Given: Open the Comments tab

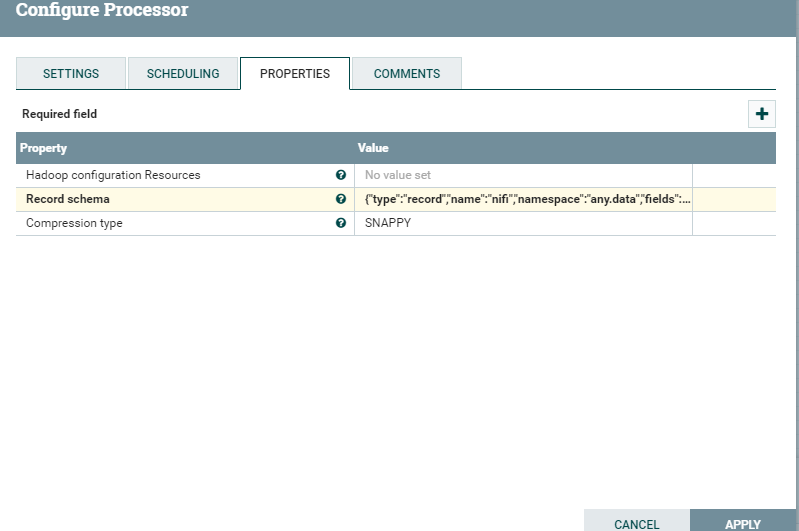Looking at the screenshot, I should click(x=407, y=73).
